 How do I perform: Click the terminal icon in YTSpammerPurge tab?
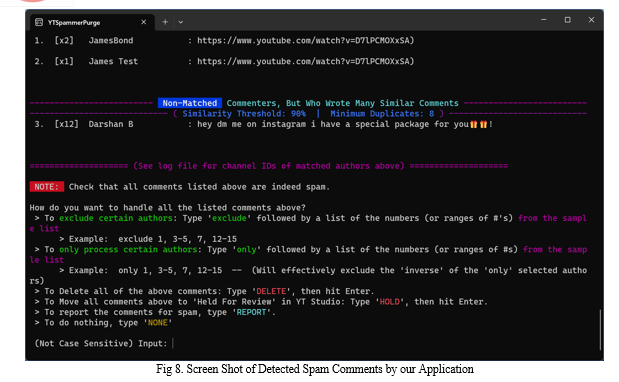(x=39, y=22)
